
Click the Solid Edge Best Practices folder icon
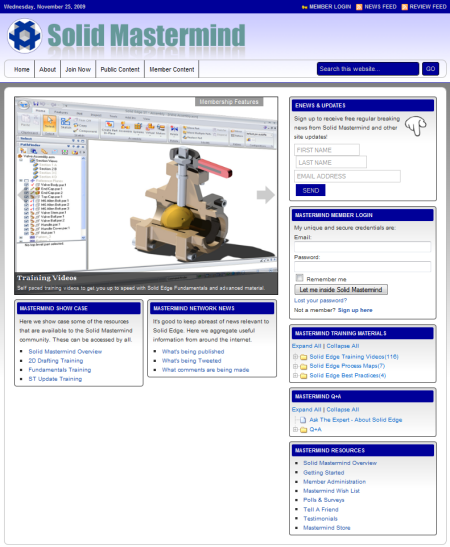tap(303, 376)
